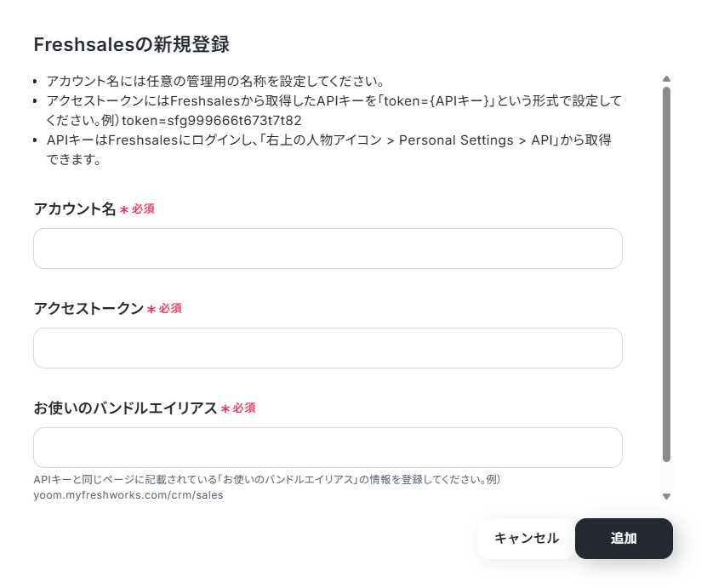Viewport: 707px width, 588px height.
Task: Click the 追加 button
Action: point(624,539)
